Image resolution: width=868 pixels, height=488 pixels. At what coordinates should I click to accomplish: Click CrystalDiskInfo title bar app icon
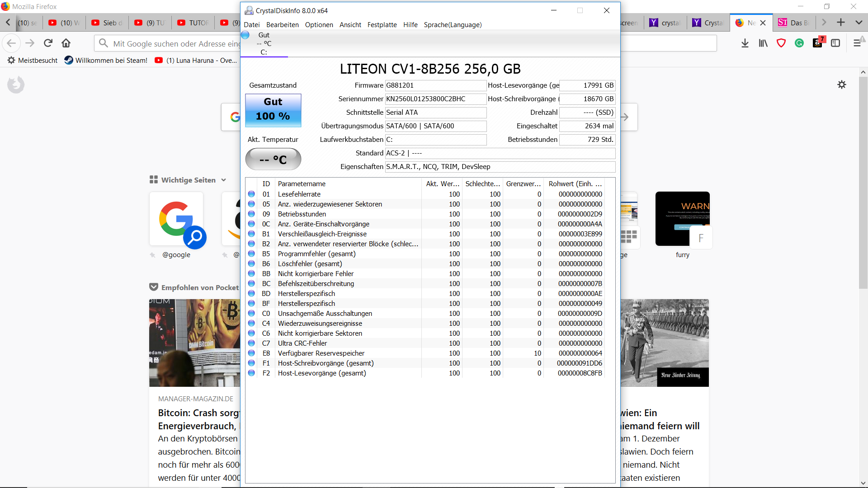[249, 10]
